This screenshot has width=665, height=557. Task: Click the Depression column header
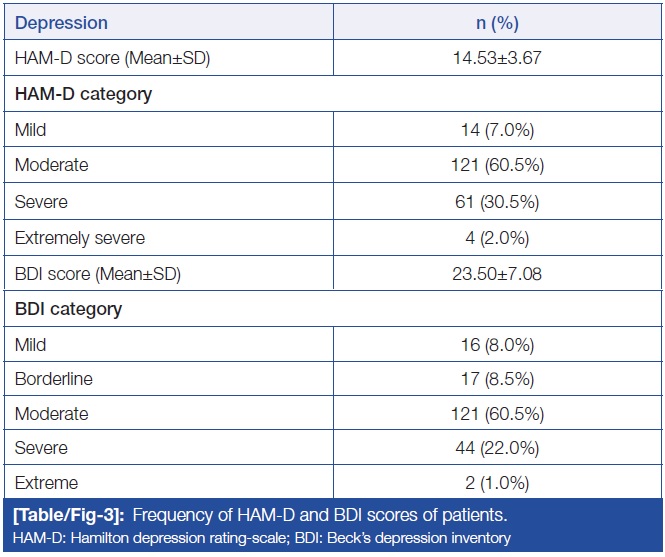pyautogui.click(x=62, y=22)
